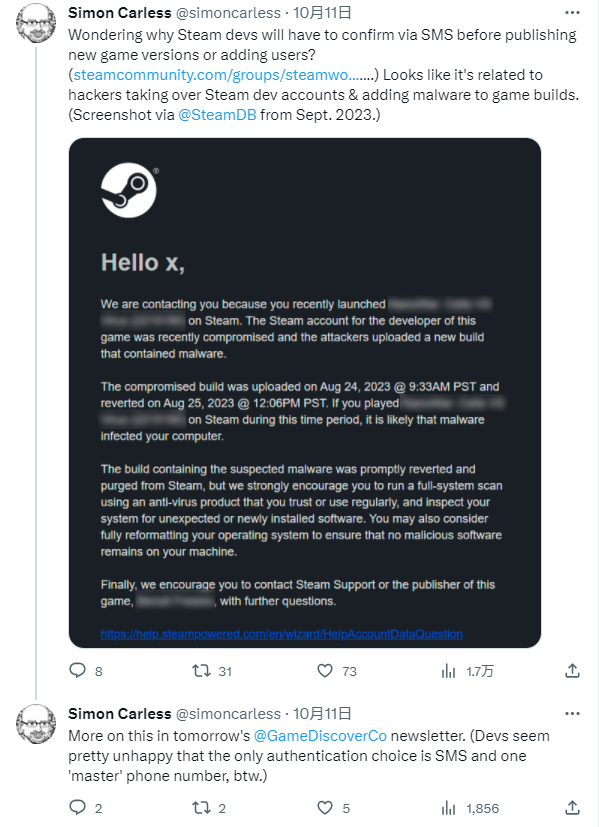This screenshot has width=599, height=827.
Task: Open the @GameDiscoverCo mention
Action: click(320, 736)
